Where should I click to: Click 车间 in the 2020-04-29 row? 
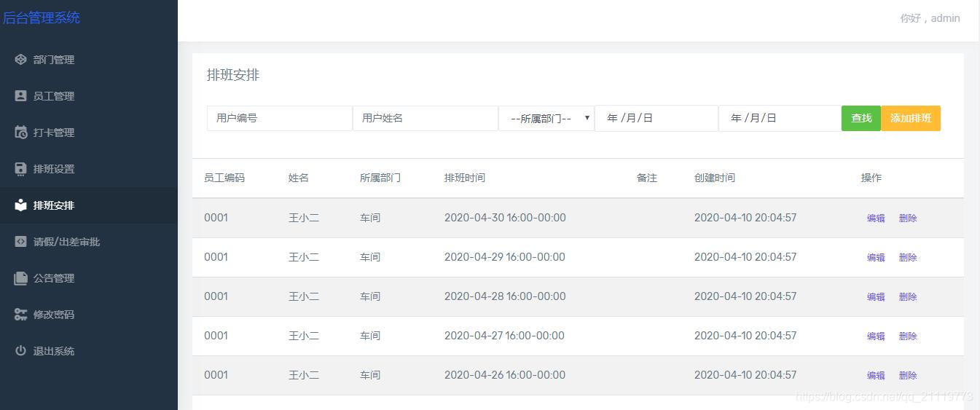point(370,257)
